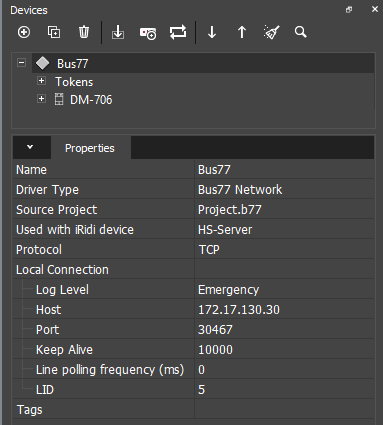Delete selected device with trash icon
This screenshot has height=425, width=383.
pyautogui.click(x=84, y=32)
